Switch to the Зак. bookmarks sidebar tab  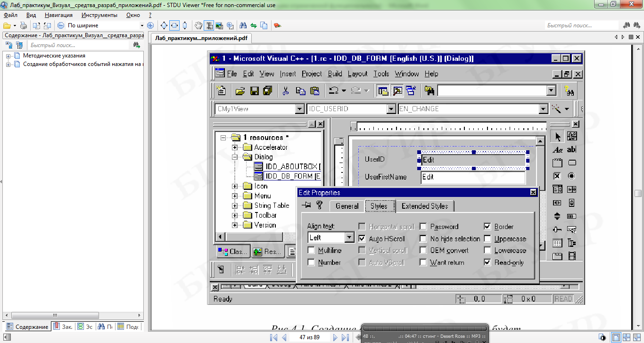point(63,327)
